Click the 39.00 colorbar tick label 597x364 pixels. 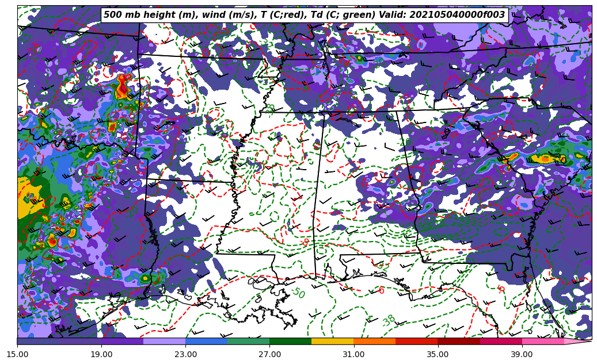point(522,354)
